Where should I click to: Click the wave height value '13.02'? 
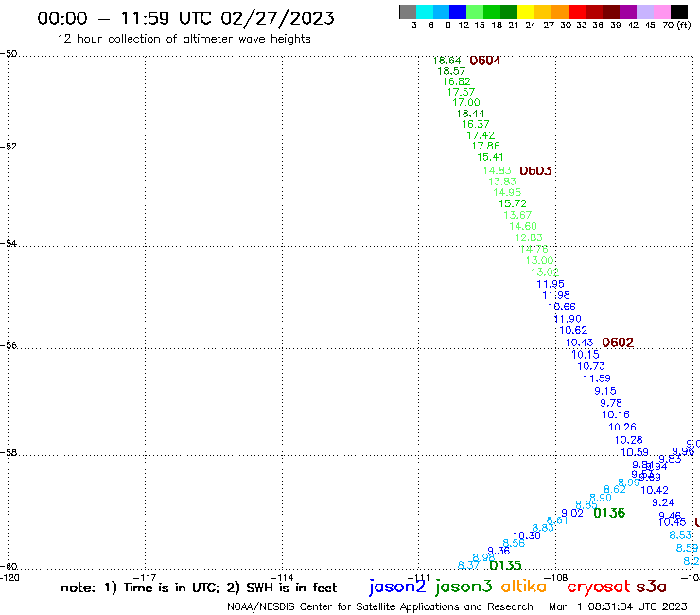coord(545,272)
